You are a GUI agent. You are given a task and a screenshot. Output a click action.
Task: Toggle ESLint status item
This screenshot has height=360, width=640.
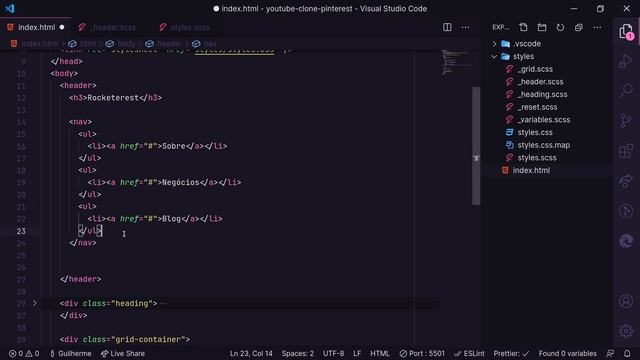click(x=469, y=353)
